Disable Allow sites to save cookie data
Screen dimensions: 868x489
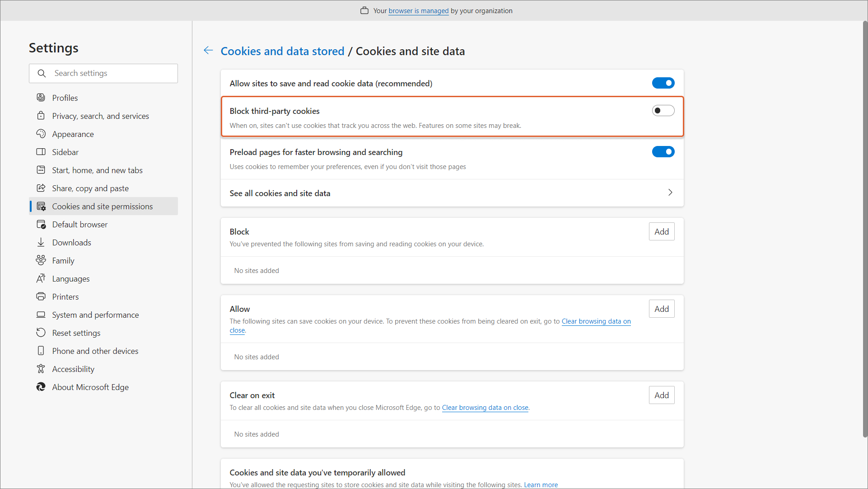pos(663,83)
